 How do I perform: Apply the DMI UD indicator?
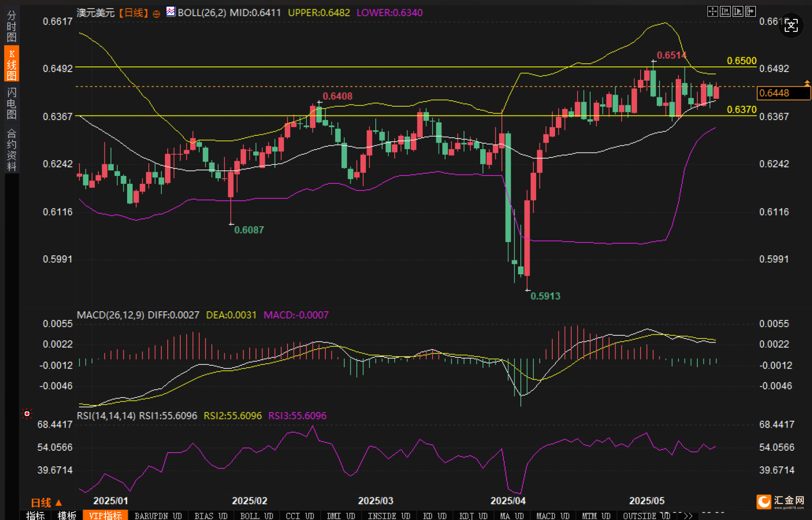pos(341,515)
